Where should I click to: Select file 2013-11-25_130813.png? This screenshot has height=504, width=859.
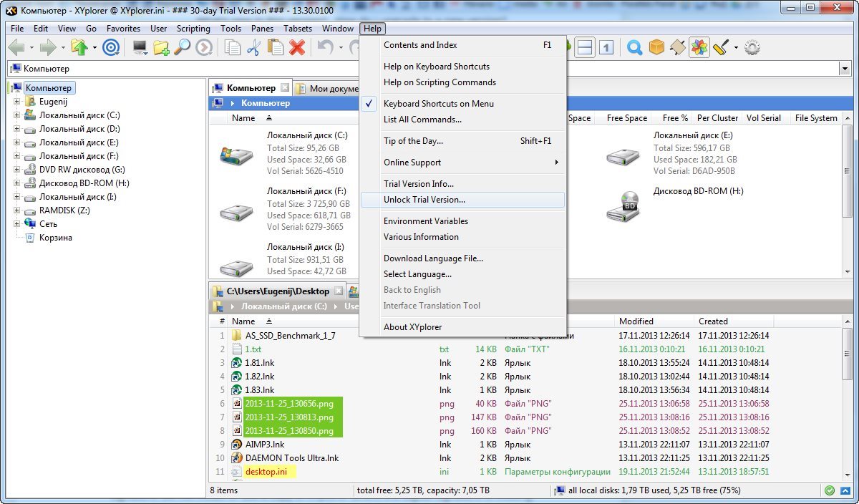point(289,417)
